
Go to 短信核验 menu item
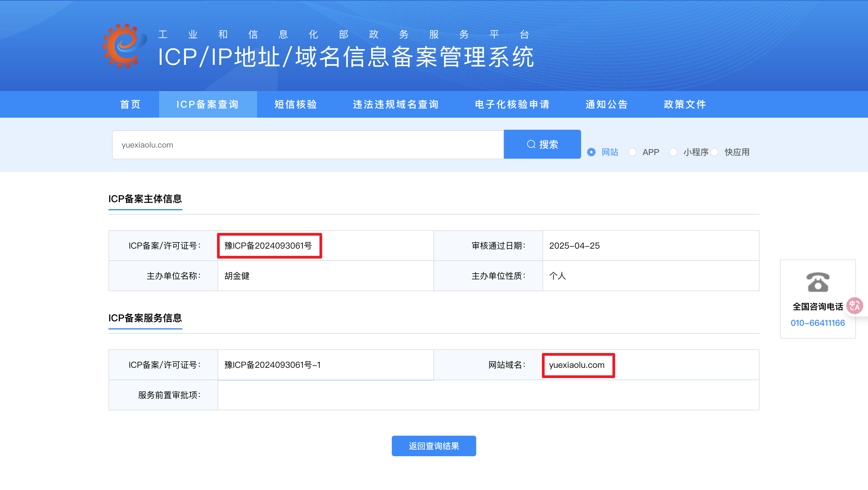pos(295,104)
